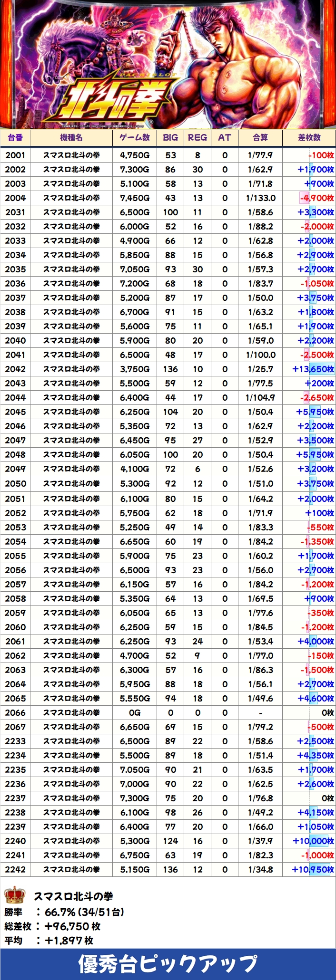Click the REG count 27 for machine 2047
This screenshot has width=336, height=980.
coord(198,440)
